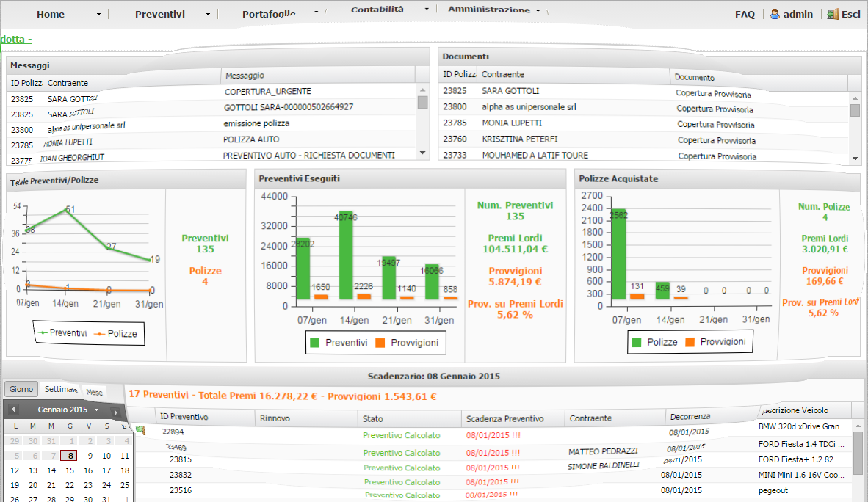Viewport: 868px width, 502px height.
Task: Click green Preventivi legend swatch in Preventivi Eseguiti
Action: [315, 343]
